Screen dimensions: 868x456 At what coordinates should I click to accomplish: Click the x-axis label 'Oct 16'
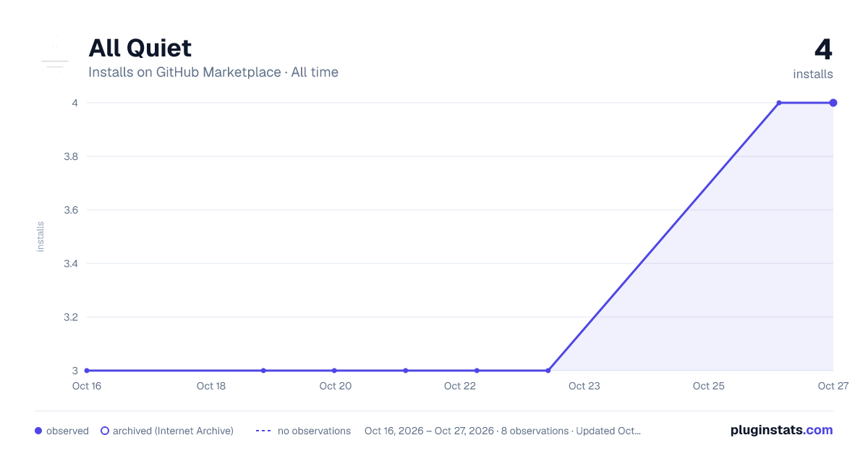pos(87,386)
